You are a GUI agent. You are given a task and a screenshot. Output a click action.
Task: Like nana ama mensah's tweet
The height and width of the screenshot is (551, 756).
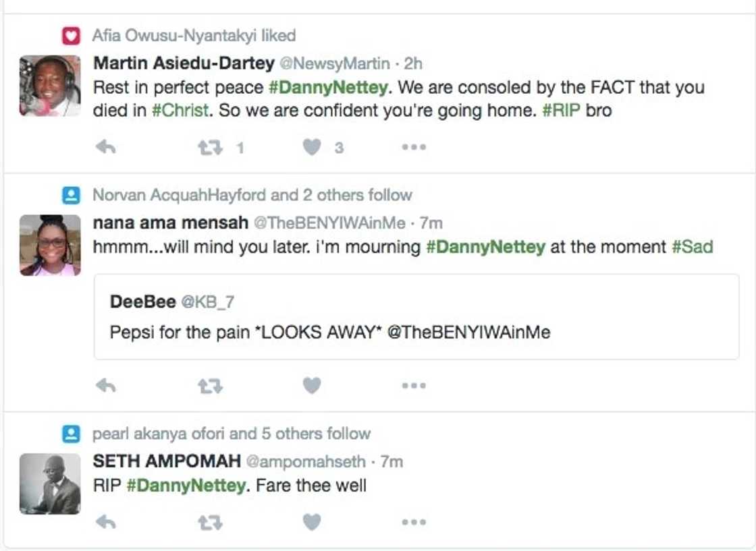point(311,385)
